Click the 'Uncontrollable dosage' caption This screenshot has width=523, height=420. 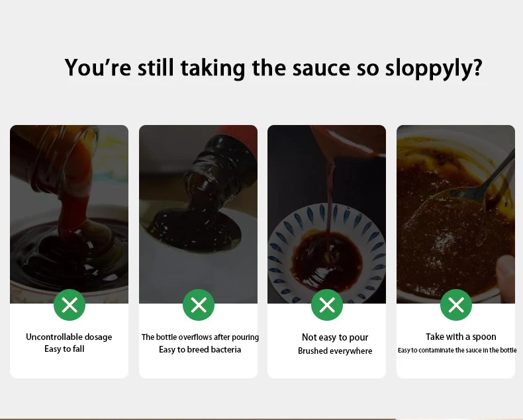(69, 337)
